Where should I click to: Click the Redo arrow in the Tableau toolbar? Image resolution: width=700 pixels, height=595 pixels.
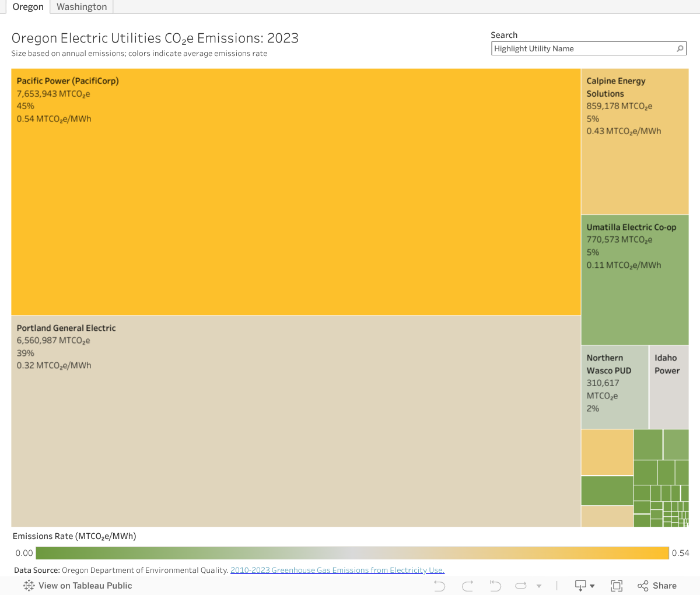(x=467, y=586)
